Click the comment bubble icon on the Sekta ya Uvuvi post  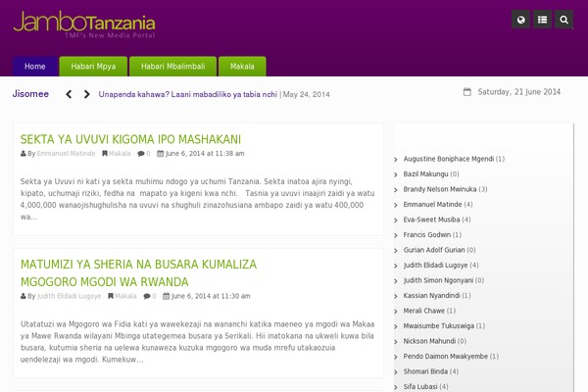coord(141,154)
